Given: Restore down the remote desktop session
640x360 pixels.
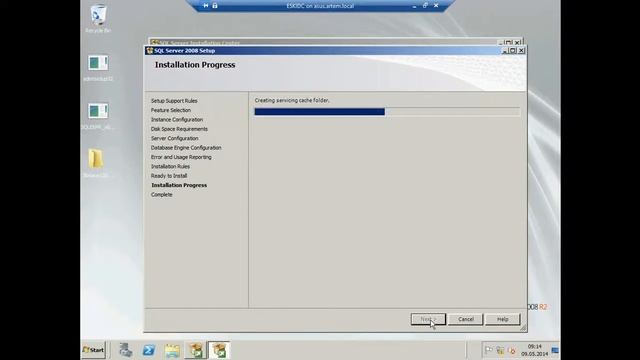Looking at the screenshot, I should coord(425,6).
